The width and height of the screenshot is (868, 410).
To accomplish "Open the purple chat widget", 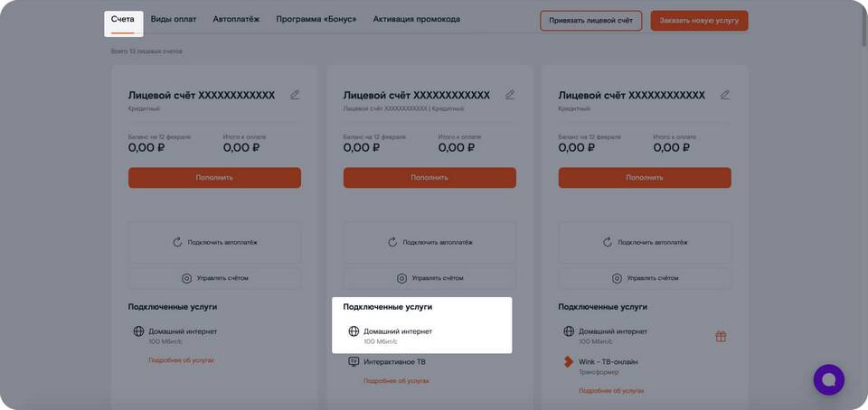I will (828, 379).
